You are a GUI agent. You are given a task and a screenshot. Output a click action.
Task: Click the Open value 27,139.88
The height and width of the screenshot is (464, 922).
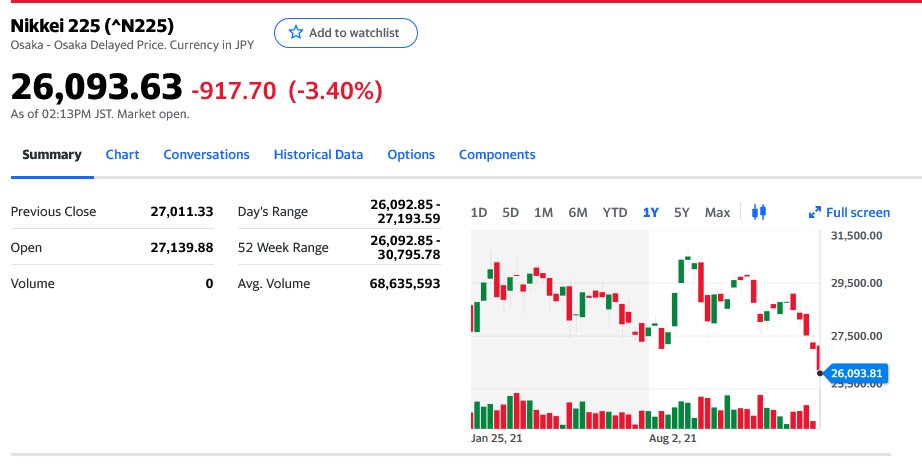[182, 247]
